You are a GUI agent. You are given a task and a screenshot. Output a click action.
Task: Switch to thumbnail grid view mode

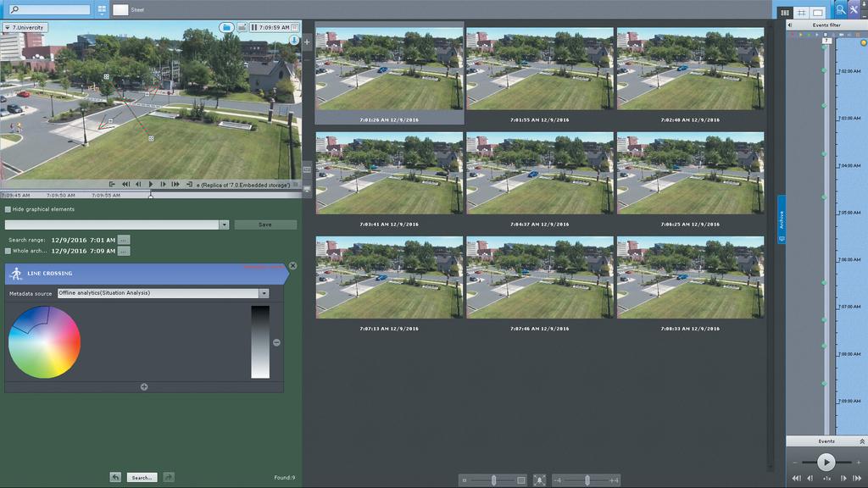(x=785, y=12)
